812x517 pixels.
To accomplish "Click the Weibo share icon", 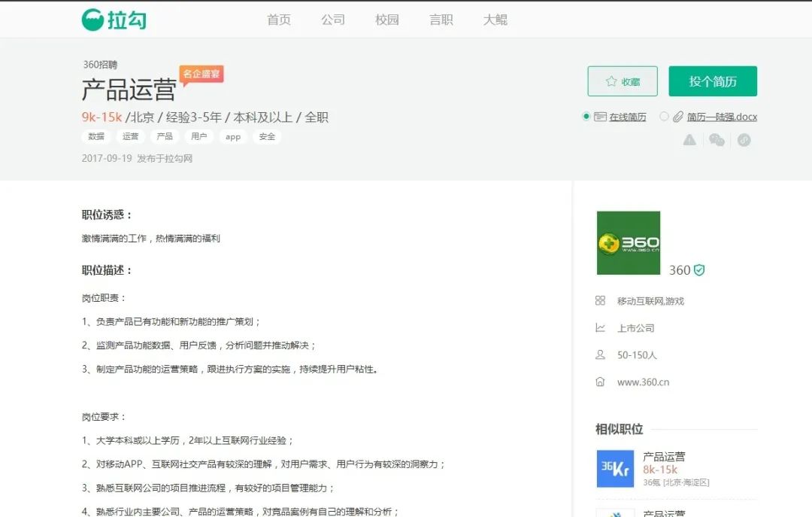I will pyautogui.click(x=744, y=140).
